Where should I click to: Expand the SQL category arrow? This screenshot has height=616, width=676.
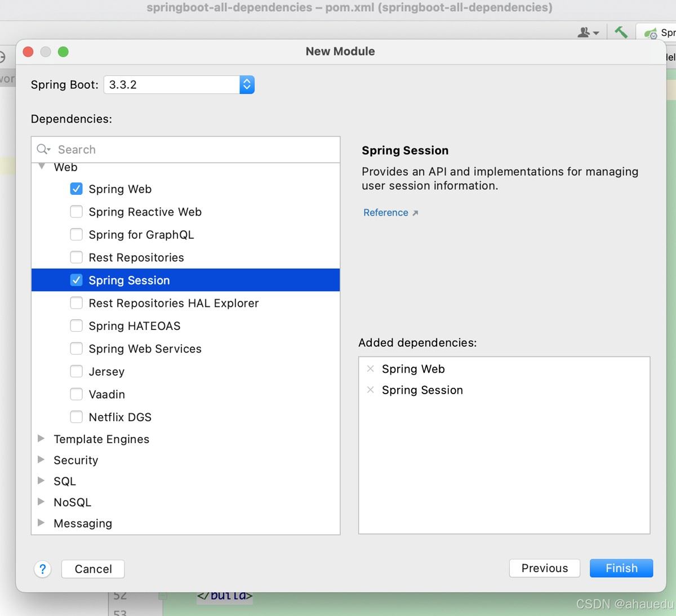click(41, 480)
